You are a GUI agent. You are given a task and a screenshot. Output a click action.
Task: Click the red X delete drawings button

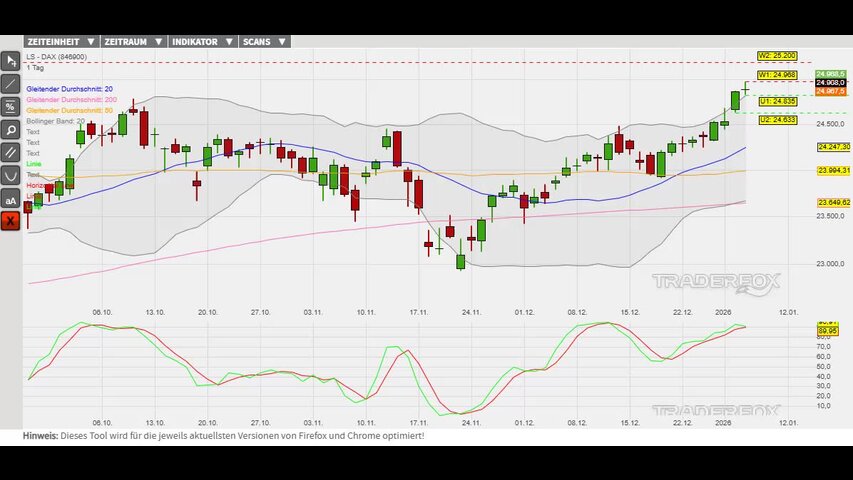[x=11, y=221]
